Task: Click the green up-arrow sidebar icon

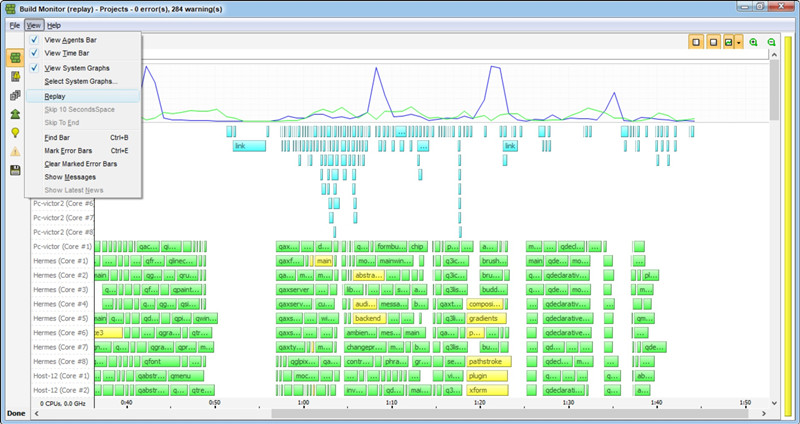Action: coord(16,114)
